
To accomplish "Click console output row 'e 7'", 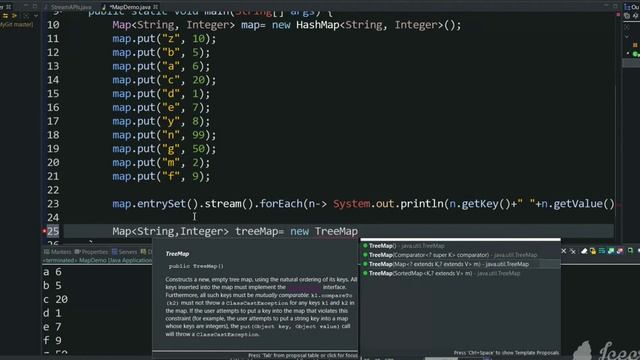I will (53, 327).
